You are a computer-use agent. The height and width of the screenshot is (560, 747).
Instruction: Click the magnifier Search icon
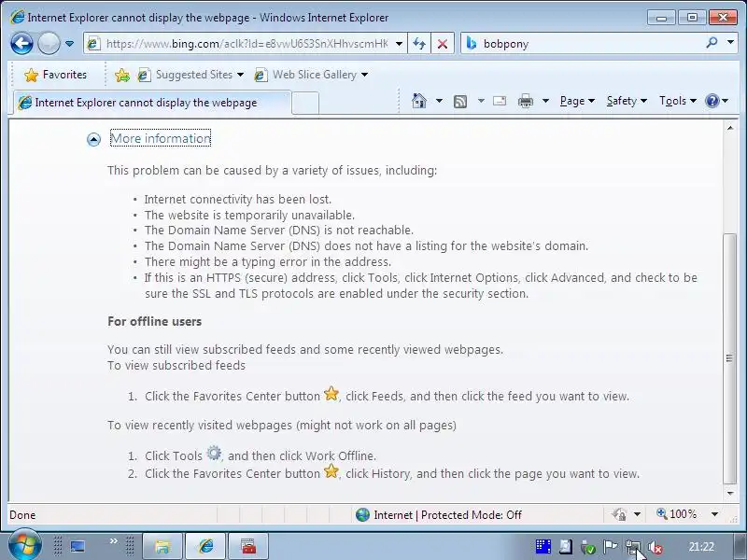(x=712, y=43)
